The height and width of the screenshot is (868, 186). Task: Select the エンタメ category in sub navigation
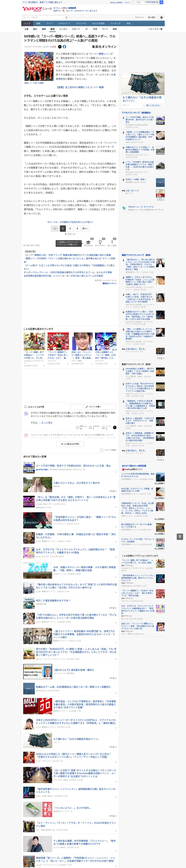pos(63,29)
